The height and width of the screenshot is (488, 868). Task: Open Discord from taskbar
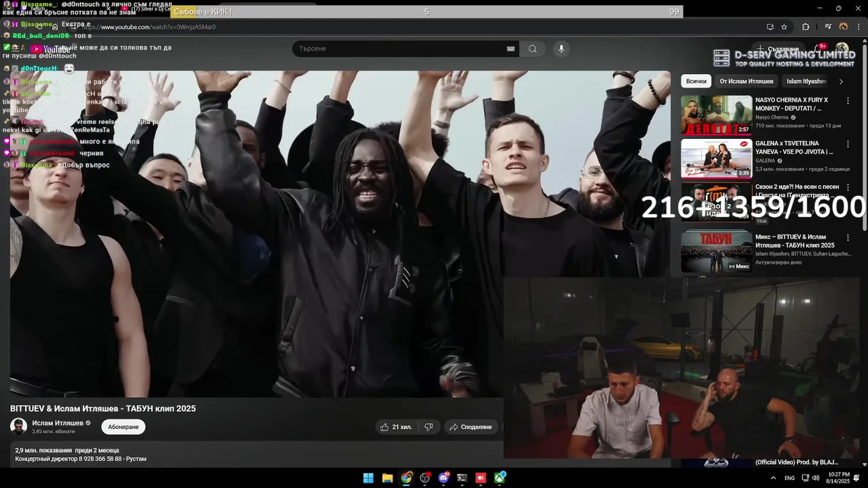pos(444,478)
